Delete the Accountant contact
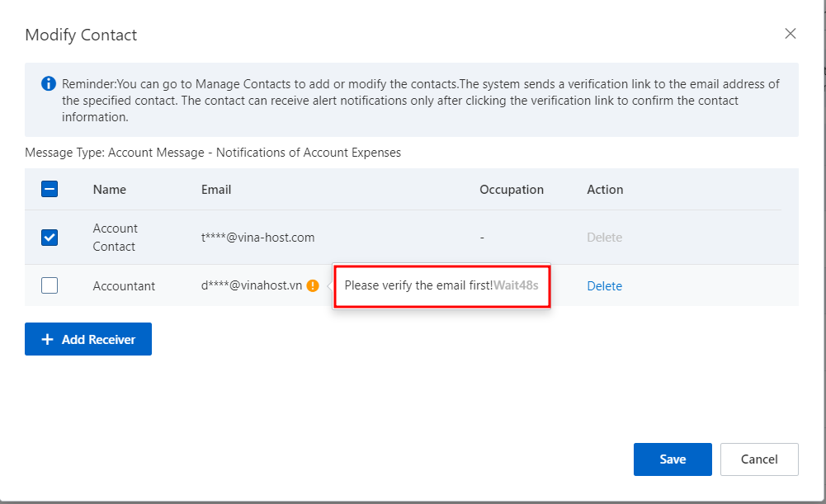This screenshot has height=504, width=826. tap(604, 286)
